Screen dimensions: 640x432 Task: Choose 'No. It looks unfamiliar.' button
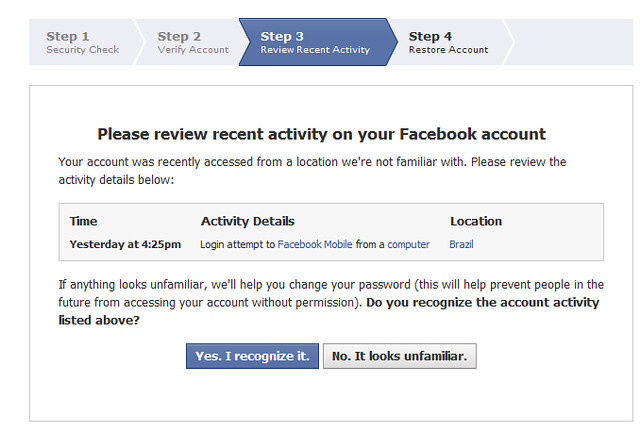[399, 357]
